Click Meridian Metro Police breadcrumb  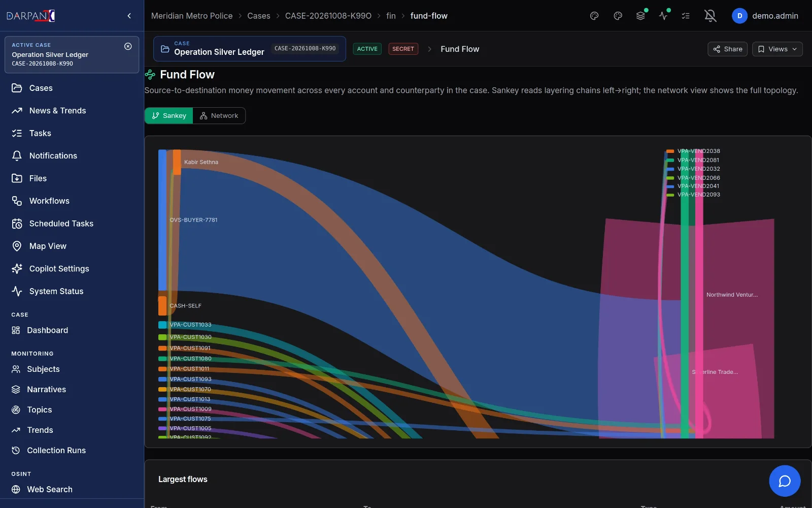click(192, 16)
